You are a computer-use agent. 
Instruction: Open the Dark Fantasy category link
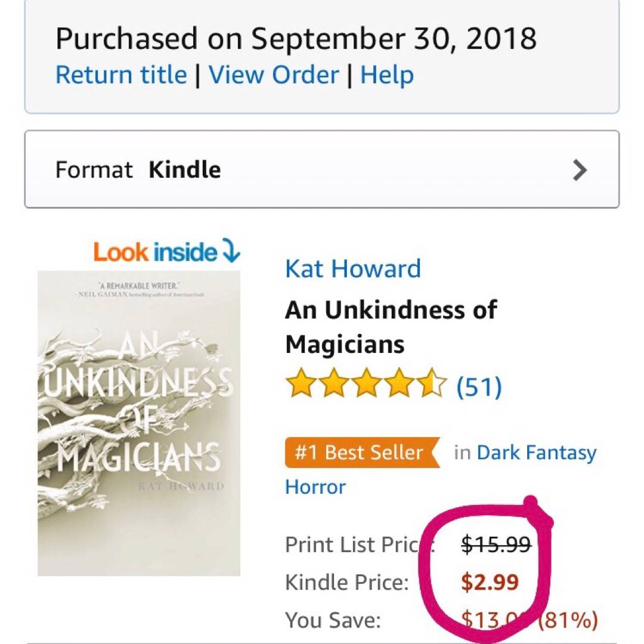pos(537,453)
